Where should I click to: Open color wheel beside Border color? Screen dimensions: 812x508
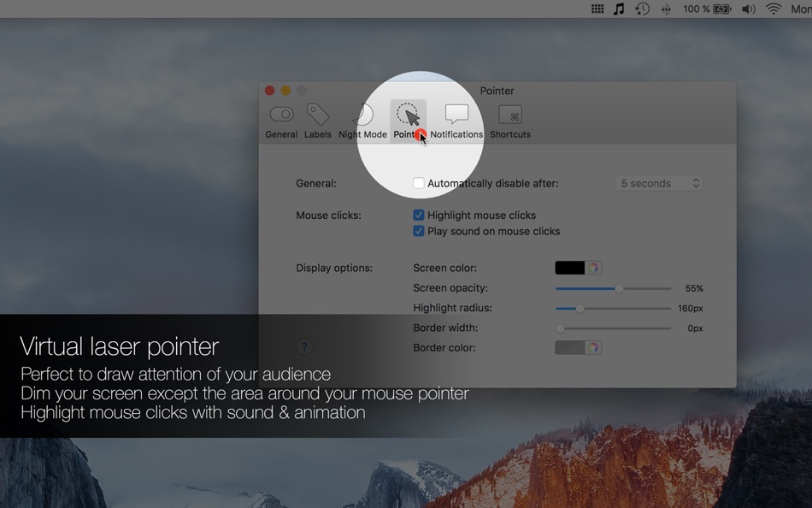coord(593,347)
